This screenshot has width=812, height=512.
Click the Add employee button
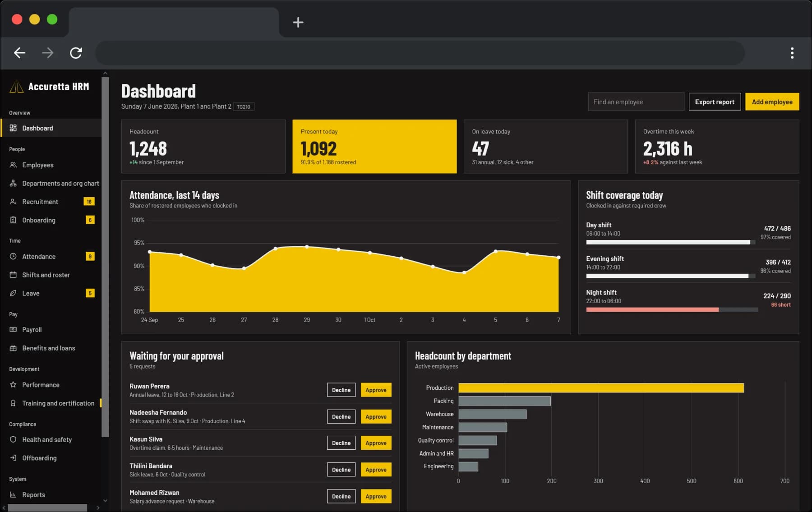tap(772, 102)
